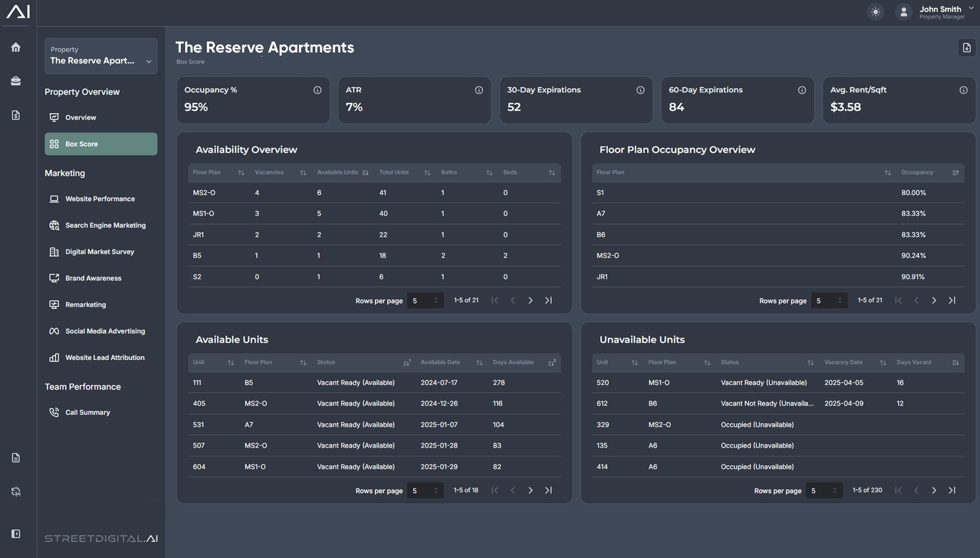Collapse sidebar using bottom-left panel icon
The width and height of the screenshot is (980, 558).
16,534
